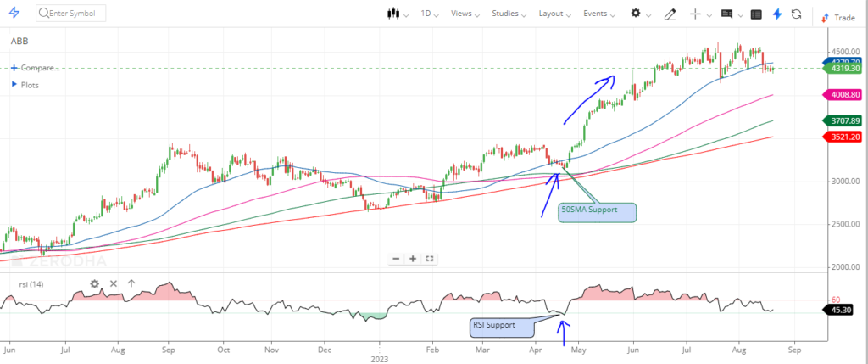Screen dimensions: 868x364
Task: Open the Events menu
Action: click(599, 14)
